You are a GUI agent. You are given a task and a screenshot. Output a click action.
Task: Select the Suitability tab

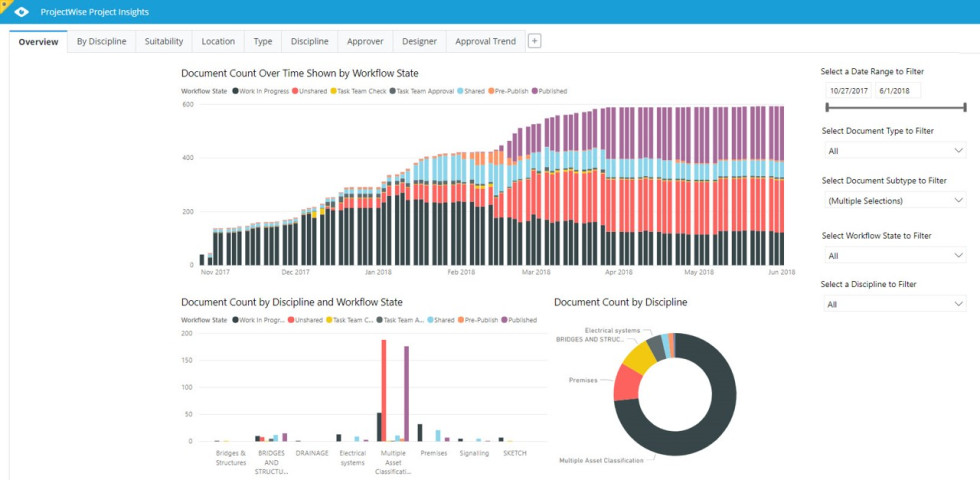[164, 41]
